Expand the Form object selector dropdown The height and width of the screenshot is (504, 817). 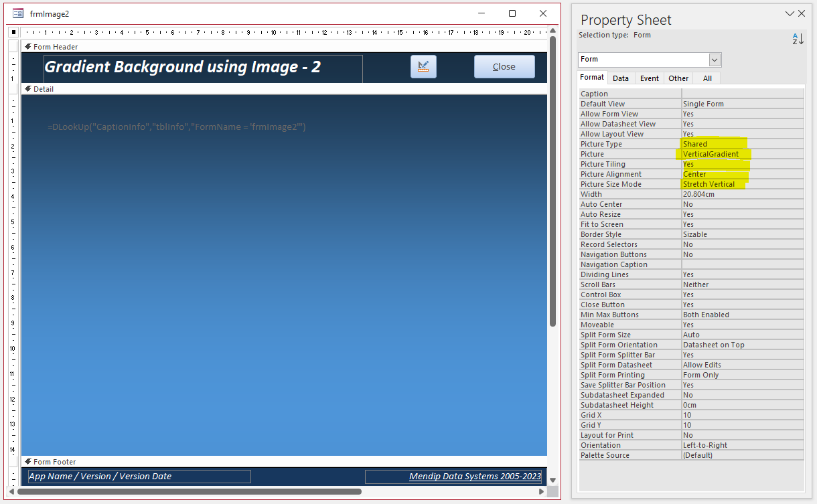pyautogui.click(x=715, y=60)
